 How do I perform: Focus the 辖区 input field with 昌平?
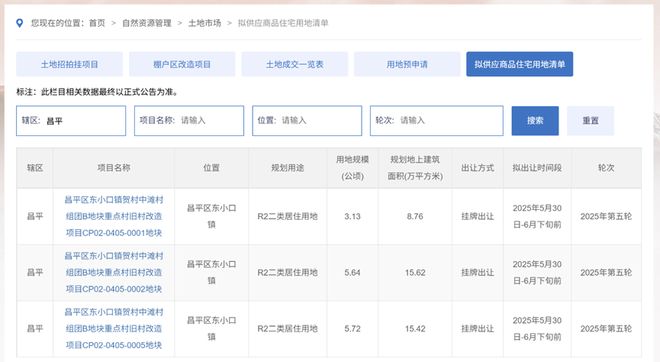[x=71, y=121]
